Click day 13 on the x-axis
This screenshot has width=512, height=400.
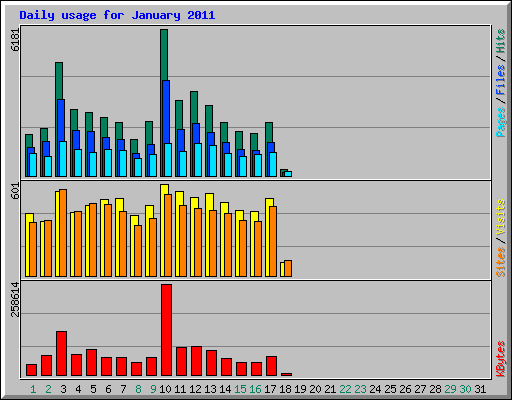[210, 389]
